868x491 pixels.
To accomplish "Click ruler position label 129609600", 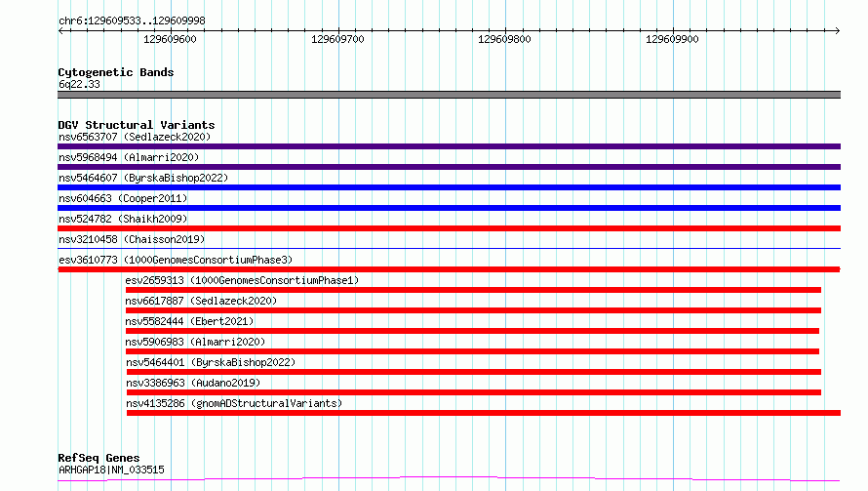I will [170, 39].
